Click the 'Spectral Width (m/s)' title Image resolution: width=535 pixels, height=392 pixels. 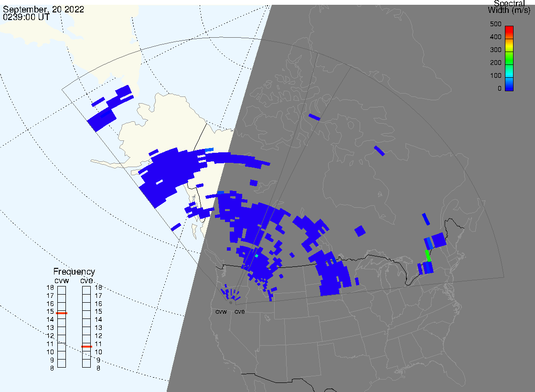509,7
